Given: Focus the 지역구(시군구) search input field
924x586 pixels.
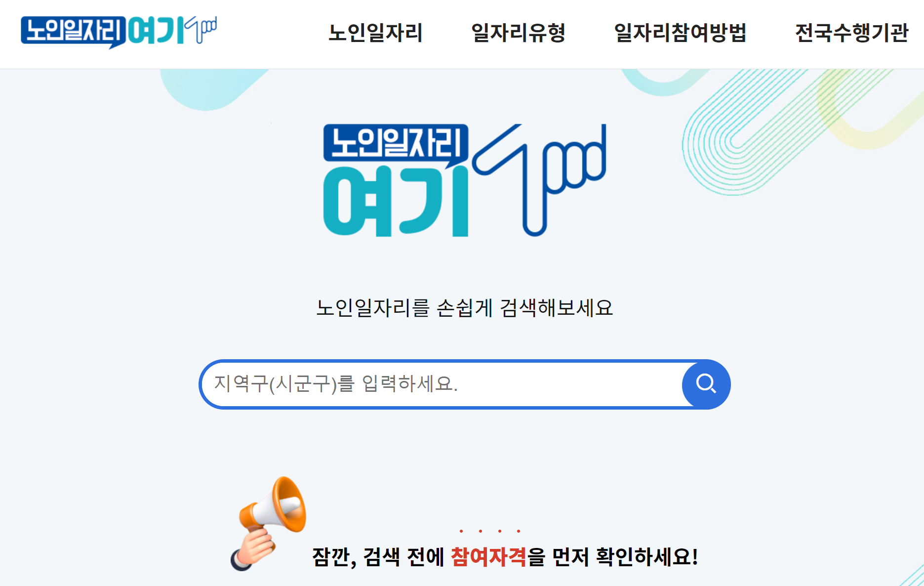Looking at the screenshot, I should click(442, 384).
